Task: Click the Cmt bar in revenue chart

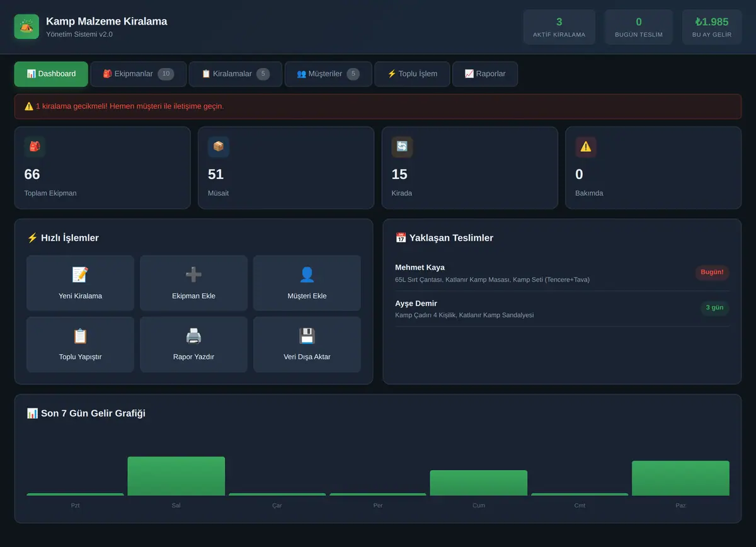Action: 580,494
